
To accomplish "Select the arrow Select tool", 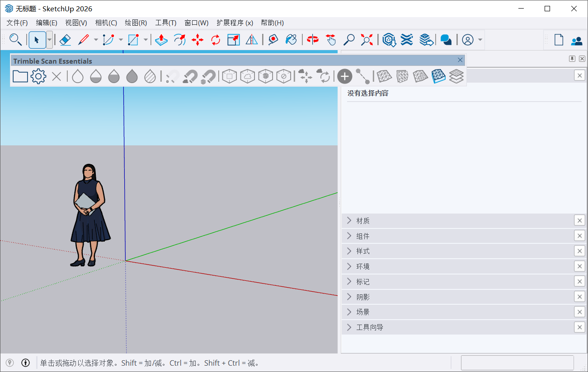I will pos(37,40).
